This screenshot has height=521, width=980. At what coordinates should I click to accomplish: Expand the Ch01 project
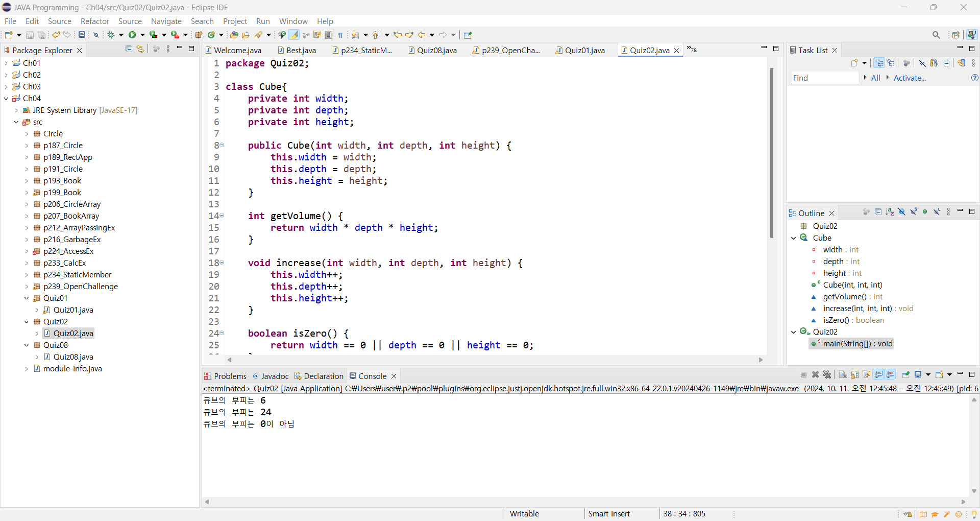coord(6,63)
